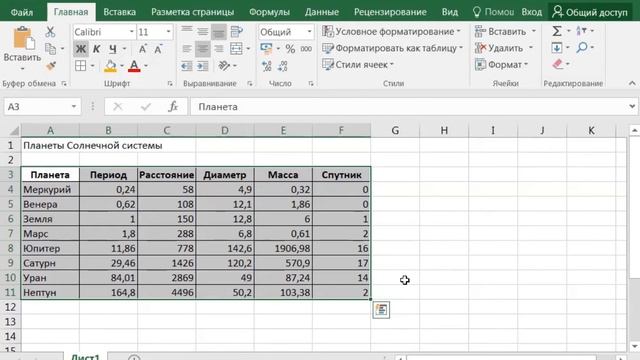Screen dimensions: 640x360
Task: Expand the Name Box dropdown arrow
Action: (x=74, y=107)
